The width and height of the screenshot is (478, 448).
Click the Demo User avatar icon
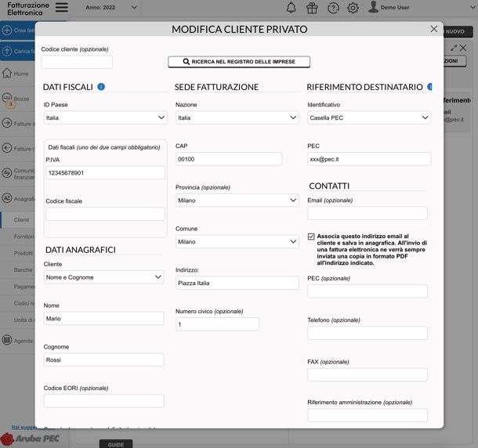pos(373,7)
